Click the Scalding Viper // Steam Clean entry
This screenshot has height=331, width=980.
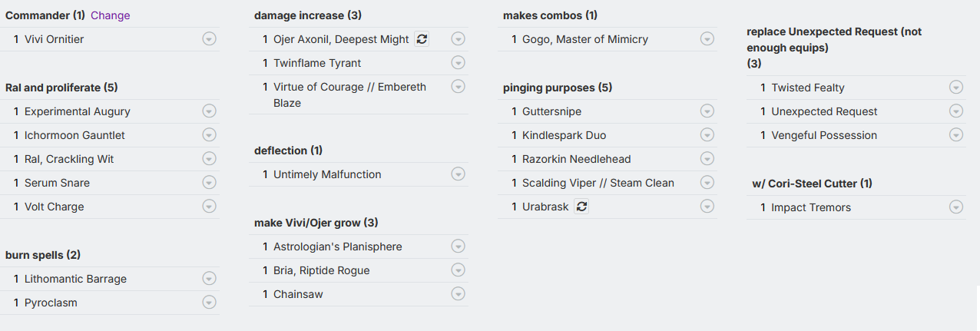pos(598,183)
